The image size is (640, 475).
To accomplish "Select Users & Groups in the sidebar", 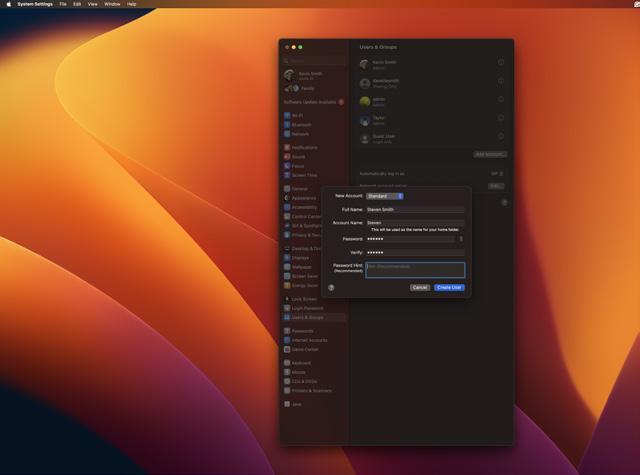I will [x=314, y=317].
